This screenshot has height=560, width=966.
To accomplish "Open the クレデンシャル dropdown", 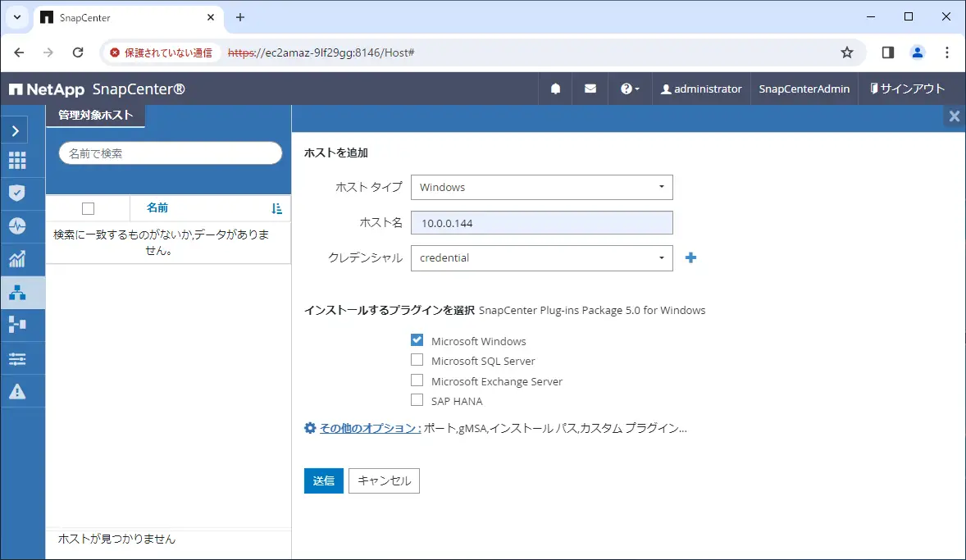I will [541, 258].
